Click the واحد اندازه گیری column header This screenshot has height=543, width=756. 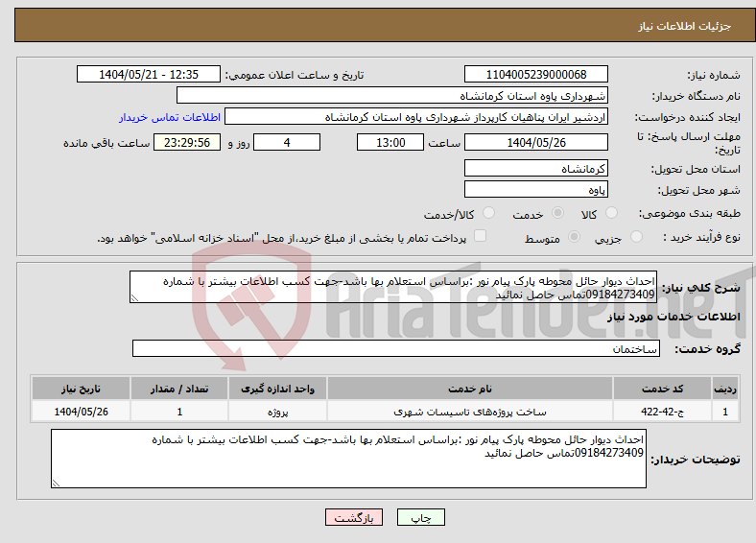277,389
